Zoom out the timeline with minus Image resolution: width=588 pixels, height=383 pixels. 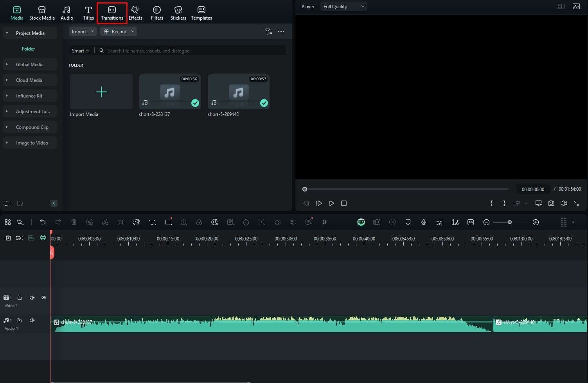[x=486, y=222]
